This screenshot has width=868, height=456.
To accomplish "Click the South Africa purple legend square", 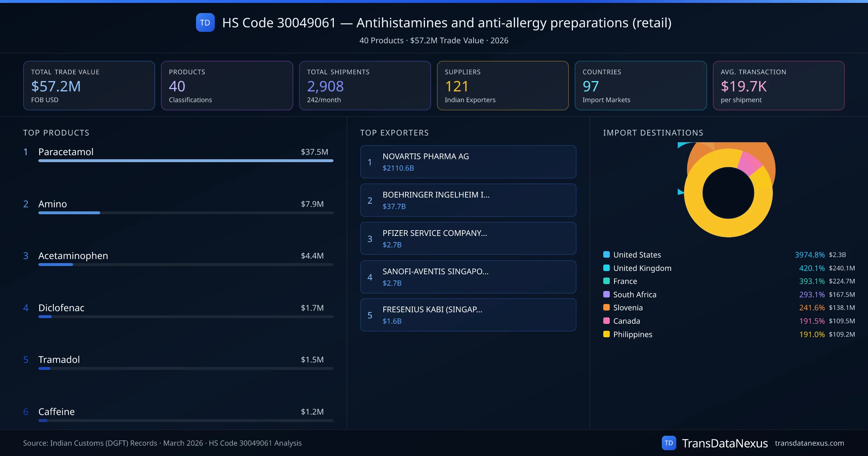I will click(x=606, y=294).
